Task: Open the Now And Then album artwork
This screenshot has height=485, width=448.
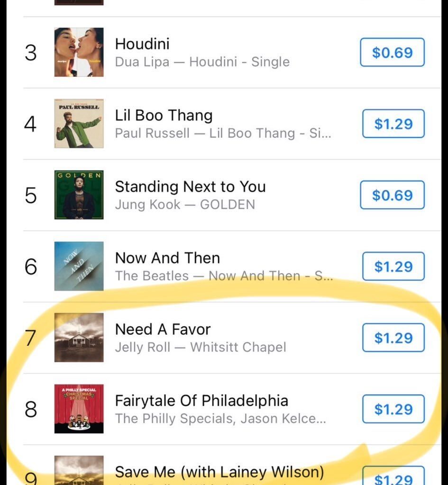Action: click(79, 267)
